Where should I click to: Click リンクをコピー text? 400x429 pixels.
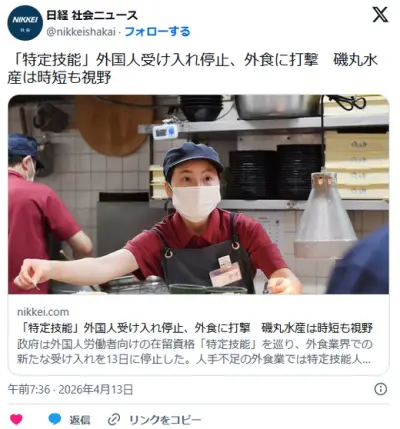point(165,420)
